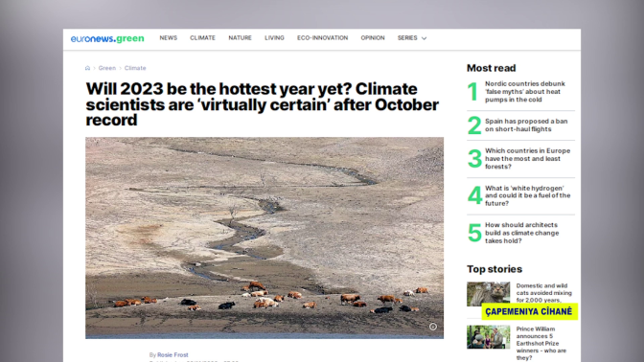The height and width of the screenshot is (362, 644).
Task: Open the Living section
Action: (274, 37)
